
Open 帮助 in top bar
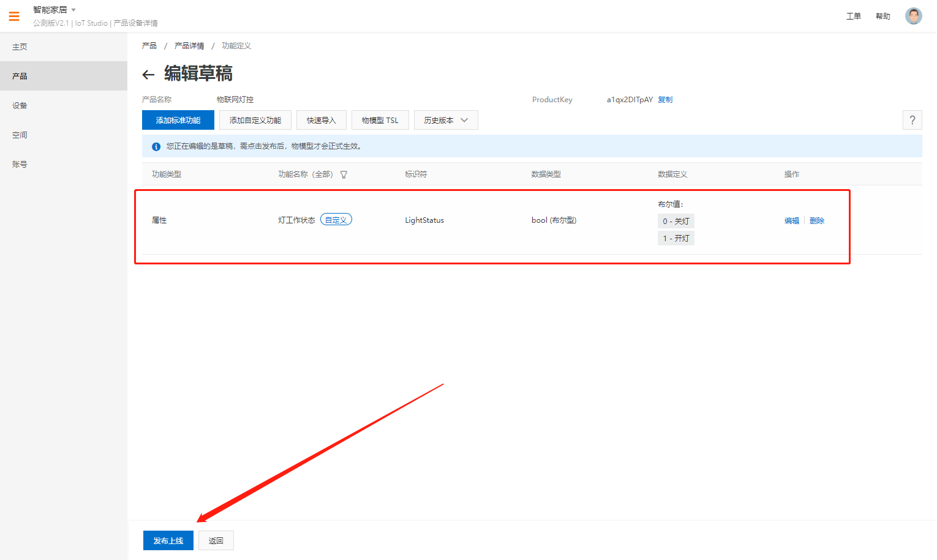pos(882,16)
